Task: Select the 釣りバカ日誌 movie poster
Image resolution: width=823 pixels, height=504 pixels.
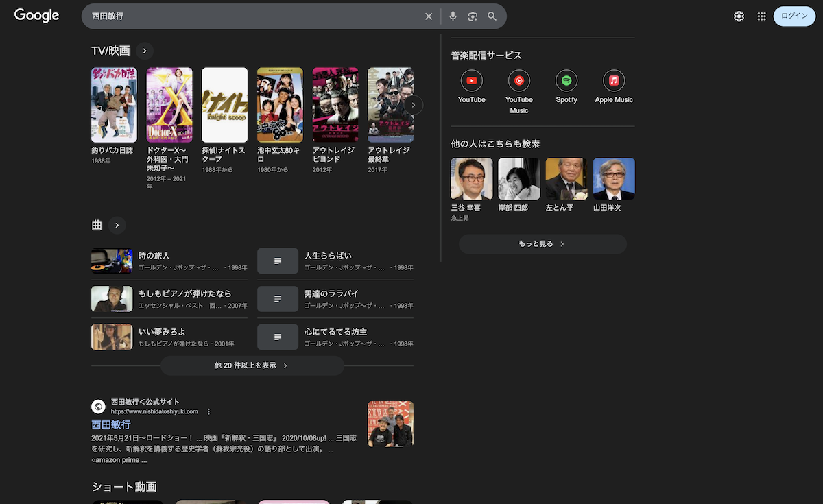Action: [114, 105]
